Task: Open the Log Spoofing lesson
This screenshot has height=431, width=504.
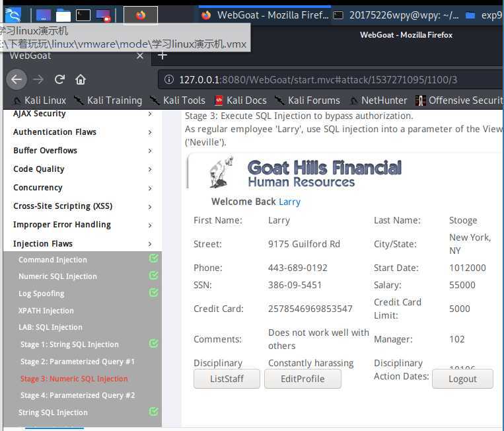Action: click(42, 294)
